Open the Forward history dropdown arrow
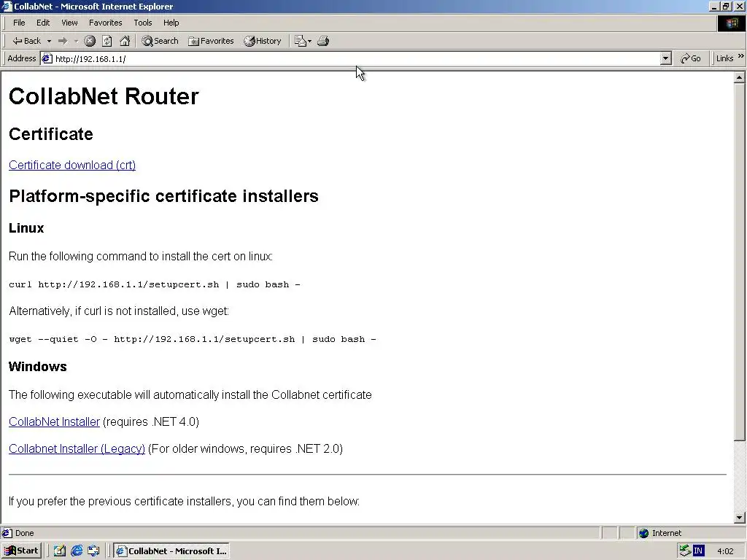The width and height of the screenshot is (747, 560). click(x=76, y=41)
